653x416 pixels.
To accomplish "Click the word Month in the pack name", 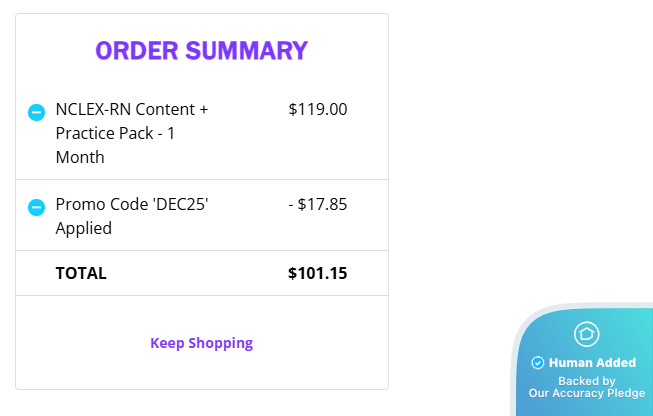I will (80, 157).
